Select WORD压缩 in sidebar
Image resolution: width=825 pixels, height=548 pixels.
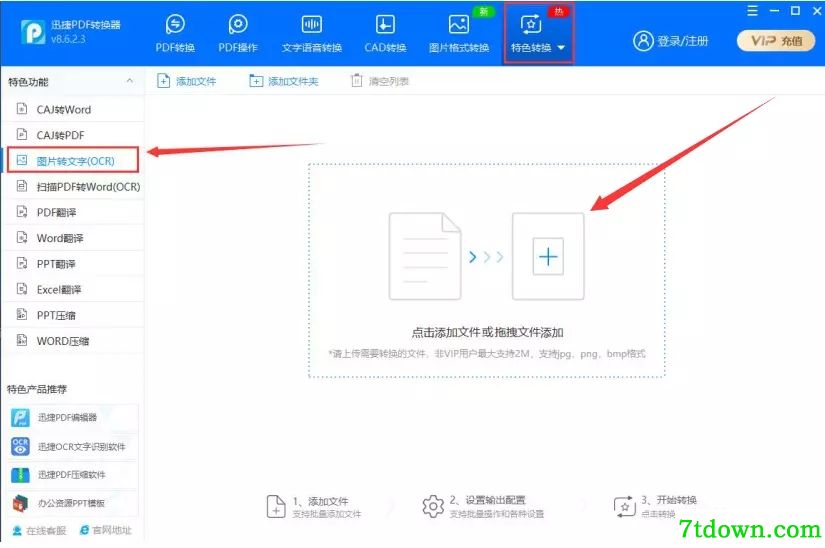coord(74,341)
